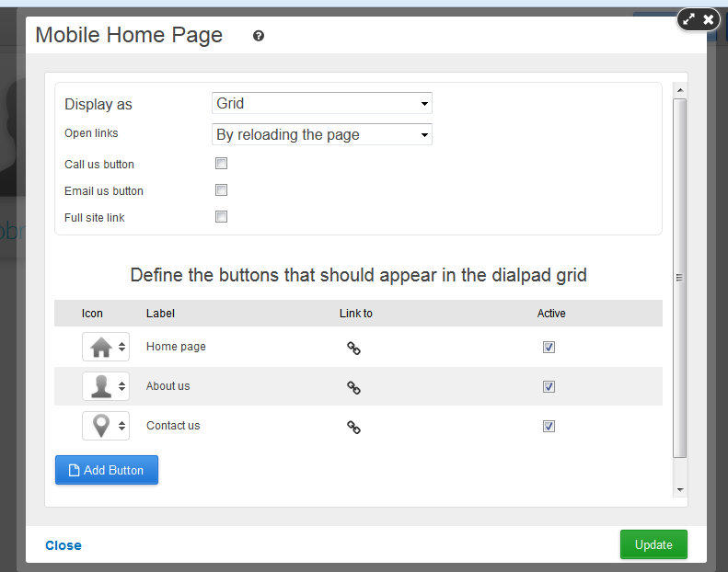Click the vertical scrollbar thumb
728x572 pixels.
(680, 278)
